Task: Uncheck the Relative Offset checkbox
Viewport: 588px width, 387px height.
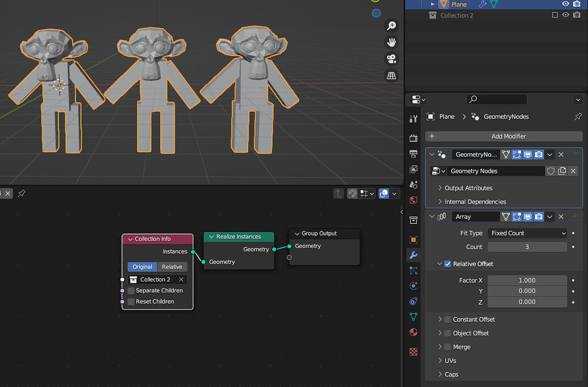Action: 447,264
